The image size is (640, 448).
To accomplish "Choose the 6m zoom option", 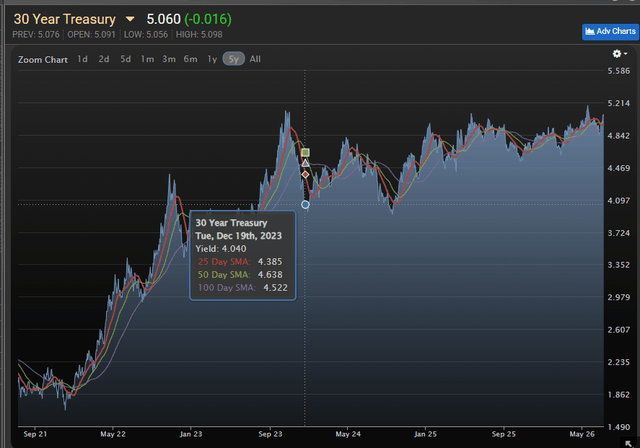I will 190,59.
